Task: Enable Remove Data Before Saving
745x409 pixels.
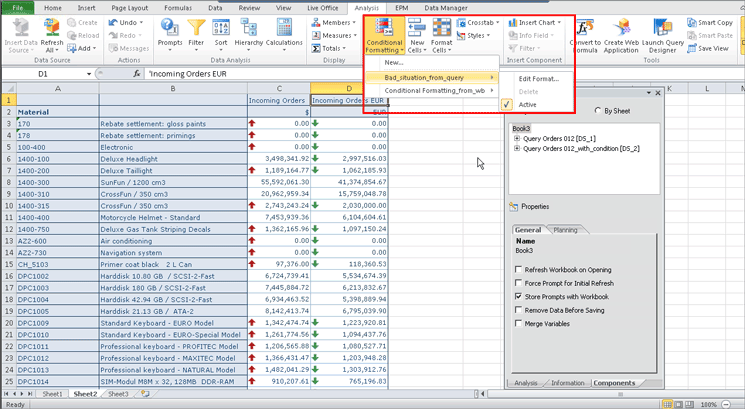Action: pos(518,310)
